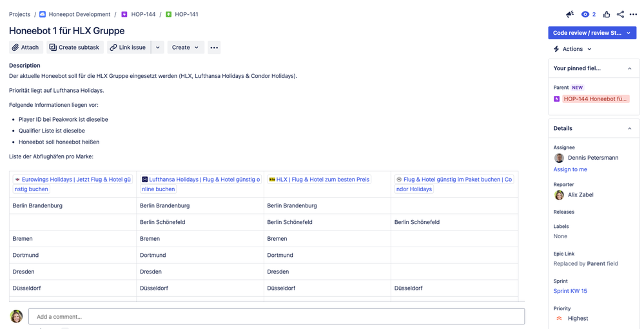Viewport: 644px width, 329px height.
Task: Open parent HOP-144 Honeebot link
Action: click(596, 99)
